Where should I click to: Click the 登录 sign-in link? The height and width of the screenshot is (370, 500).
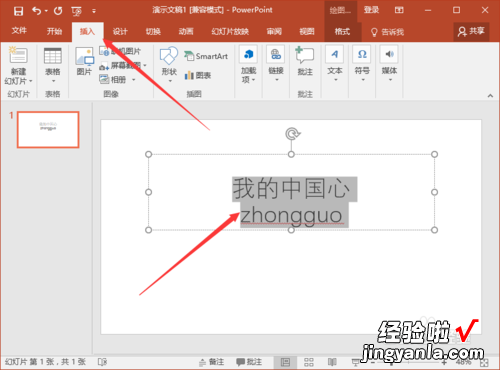point(371,10)
